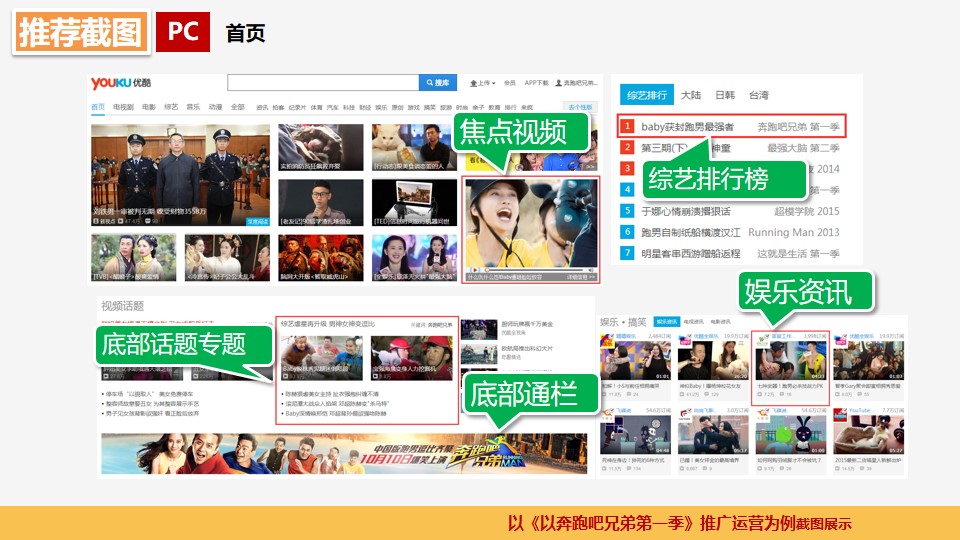Open the 电影 channel tab
The image size is (960, 540).
pyautogui.click(x=149, y=107)
